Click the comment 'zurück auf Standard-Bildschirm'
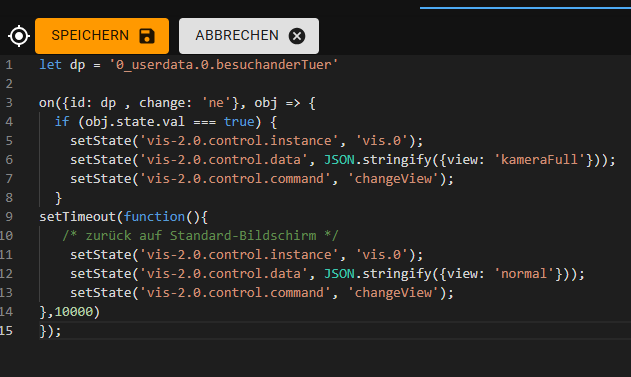 201,236
